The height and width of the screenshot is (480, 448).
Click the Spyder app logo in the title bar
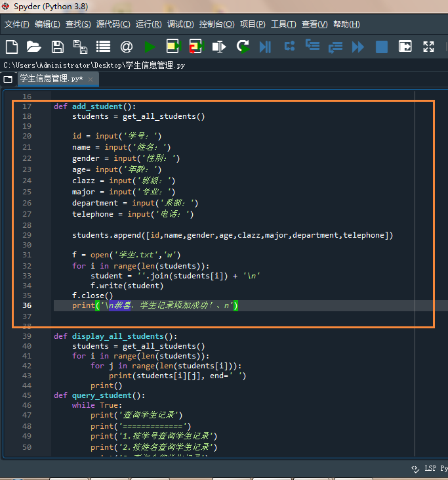pyautogui.click(x=5, y=6)
